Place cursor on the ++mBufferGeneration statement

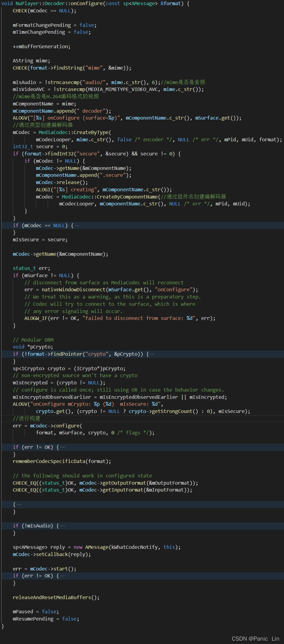41,47
